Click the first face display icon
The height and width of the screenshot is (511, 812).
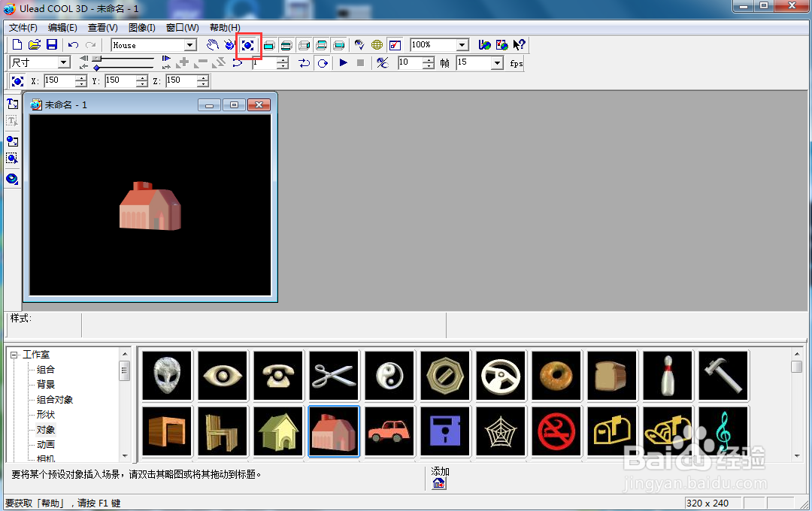point(269,45)
